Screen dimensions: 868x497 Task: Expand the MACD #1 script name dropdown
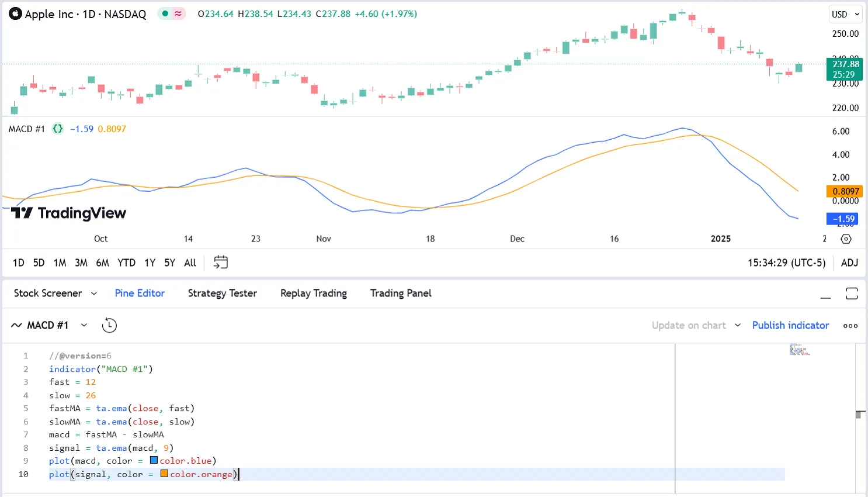[84, 325]
